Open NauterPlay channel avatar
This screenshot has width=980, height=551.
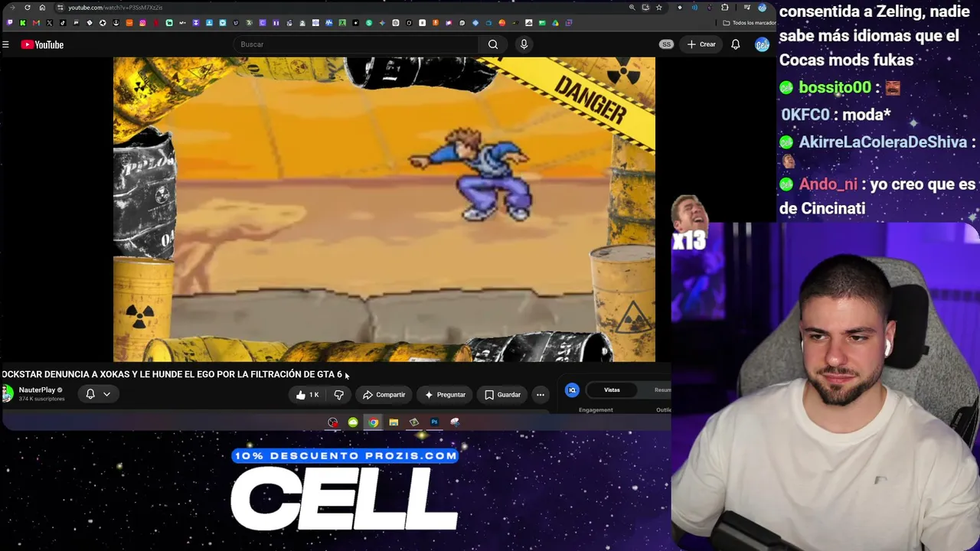(x=7, y=393)
